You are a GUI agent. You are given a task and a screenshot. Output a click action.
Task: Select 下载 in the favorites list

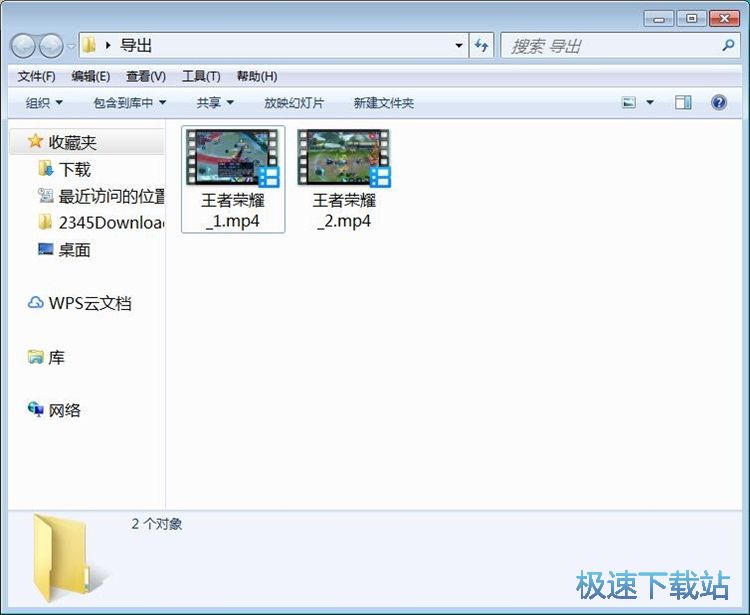(x=75, y=169)
